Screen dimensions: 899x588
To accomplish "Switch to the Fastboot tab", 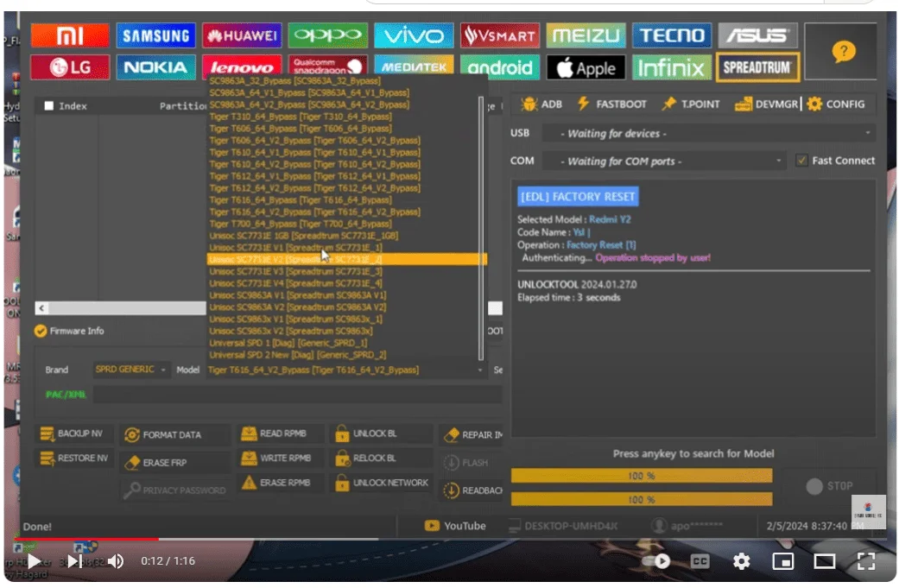I will [611, 104].
